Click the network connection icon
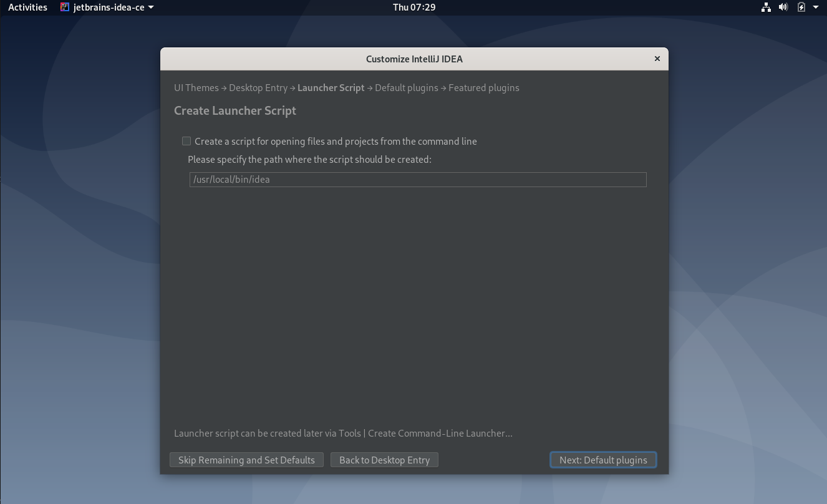827x504 pixels. [766, 7]
